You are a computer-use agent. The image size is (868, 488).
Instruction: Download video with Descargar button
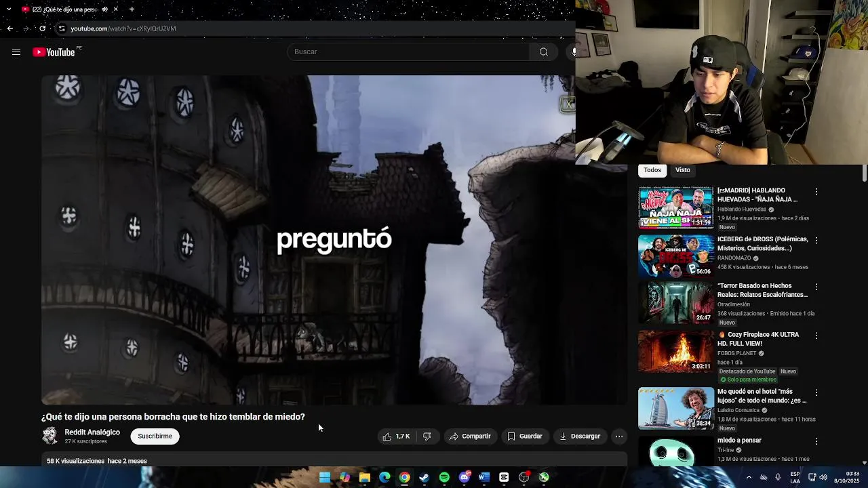pos(580,436)
